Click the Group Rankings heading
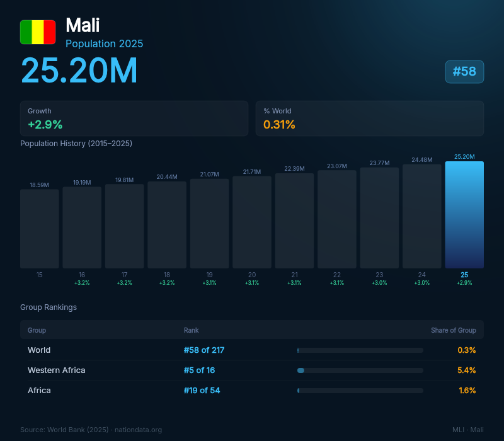The width and height of the screenshot is (504, 441). (49, 307)
